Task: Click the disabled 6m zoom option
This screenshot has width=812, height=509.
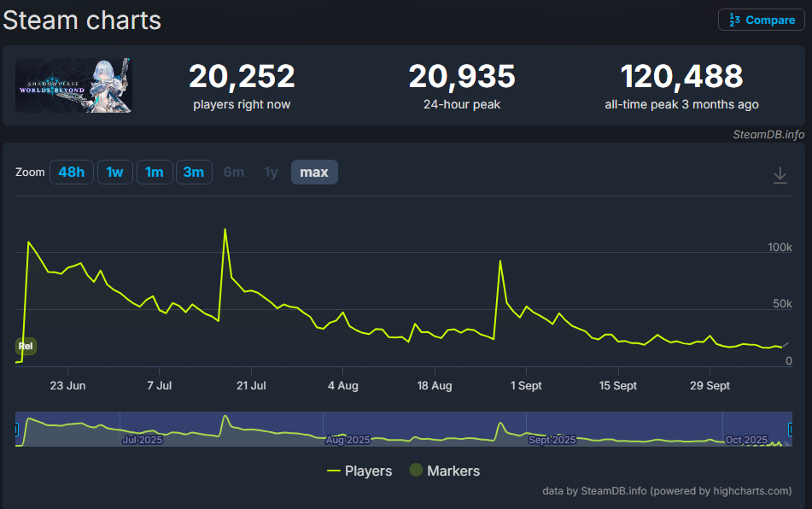Action: [x=234, y=173]
